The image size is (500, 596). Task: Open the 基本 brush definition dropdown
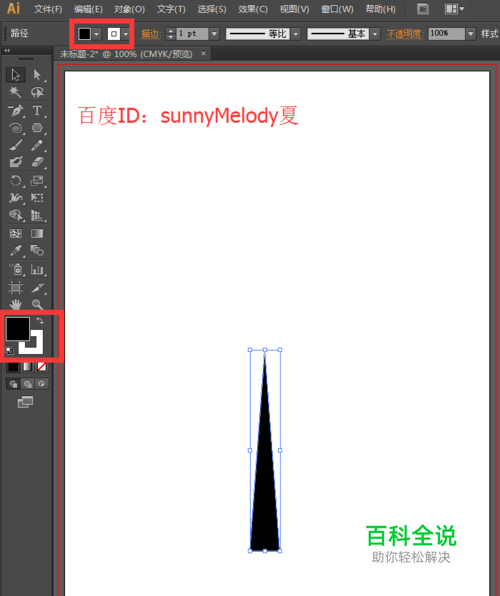375,34
